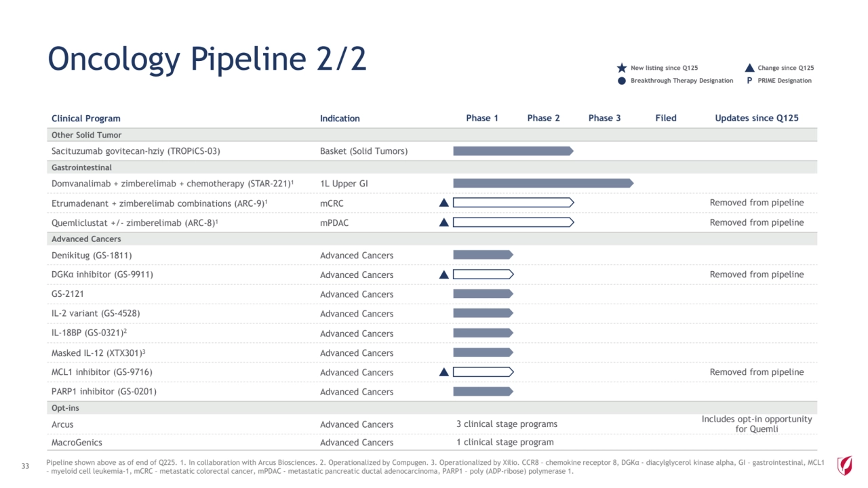Click PARP1 inhibitor (GS-0201) program name
Viewport: 868px width, 488px height.
coord(104,392)
